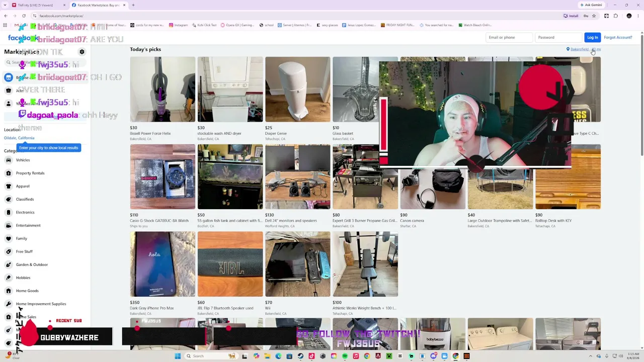
Task: Open the Large Outdoor Trampoline listing title
Action: coord(499,221)
